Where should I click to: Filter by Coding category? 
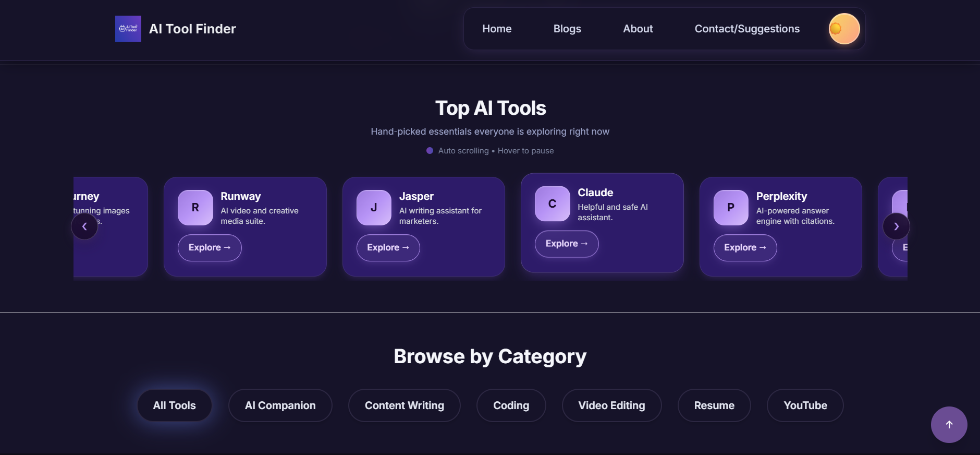[x=511, y=405]
